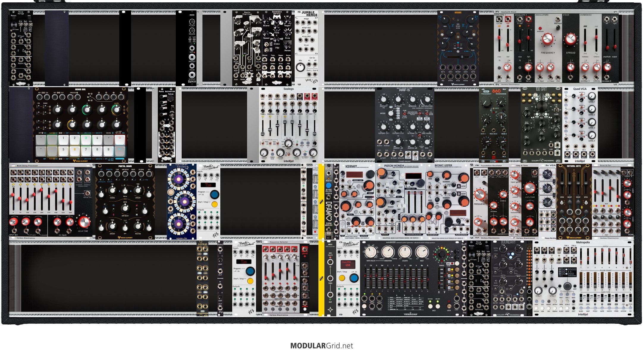Click the LEVEL 4 knob on Quad VCA
The height and width of the screenshot is (352, 644).
point(592,136)
